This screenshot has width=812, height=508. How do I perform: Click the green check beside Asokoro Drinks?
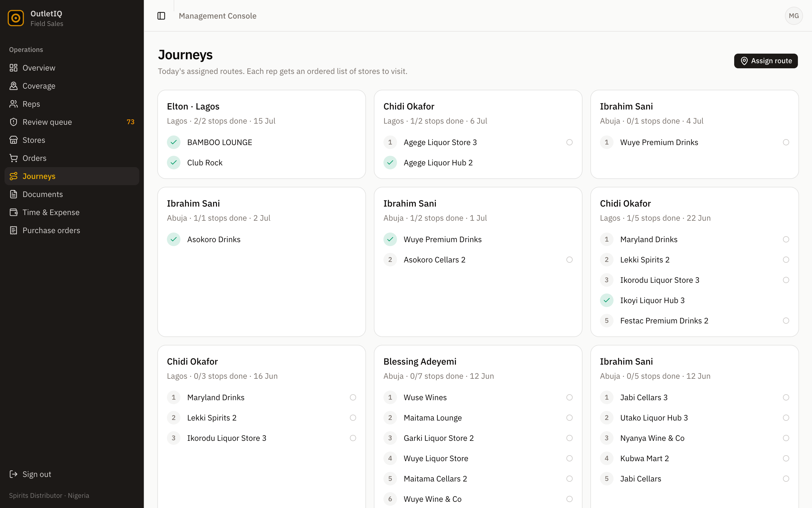[173, 239]
